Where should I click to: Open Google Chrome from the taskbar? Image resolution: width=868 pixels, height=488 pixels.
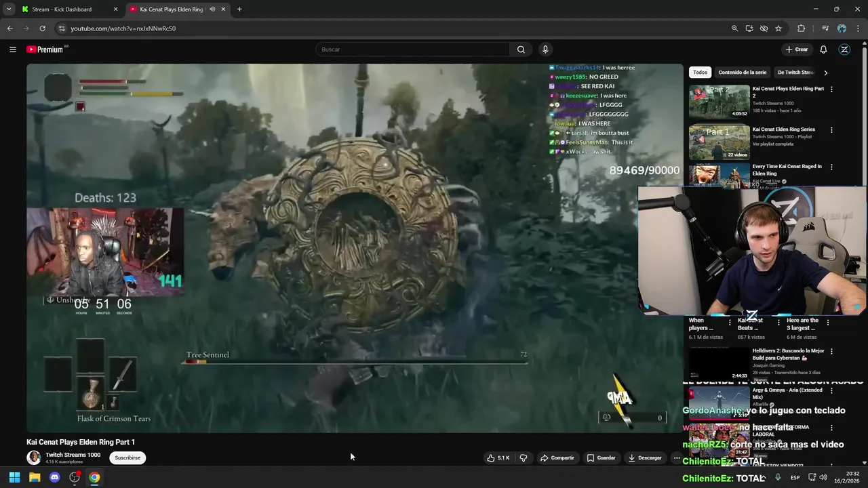click(x=94, y=477)
